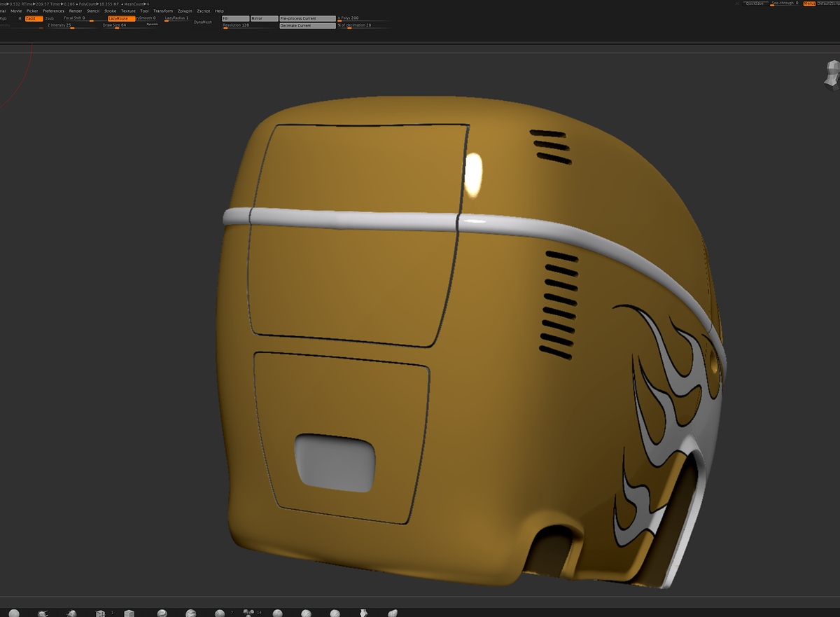
Task: Open the Zplugin menu
Action: click(x=185, y=11)
